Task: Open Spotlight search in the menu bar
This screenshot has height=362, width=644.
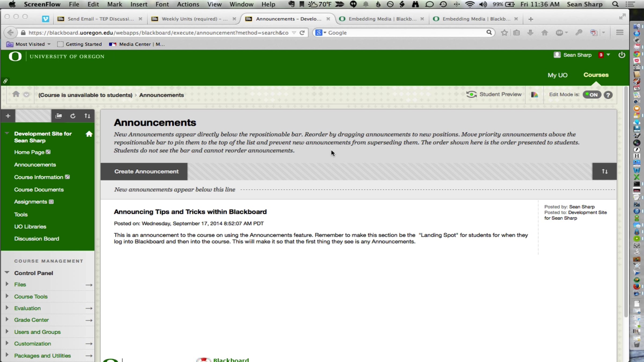Action: point(615,4)
